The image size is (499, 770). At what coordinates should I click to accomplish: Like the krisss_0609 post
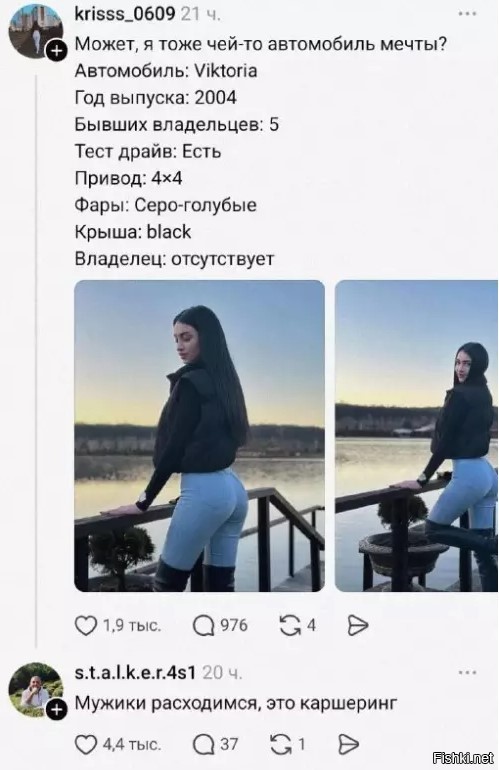pos(85,626)
